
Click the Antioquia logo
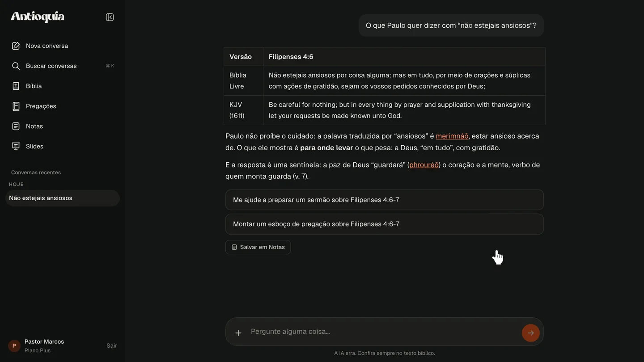coord(38,17)
